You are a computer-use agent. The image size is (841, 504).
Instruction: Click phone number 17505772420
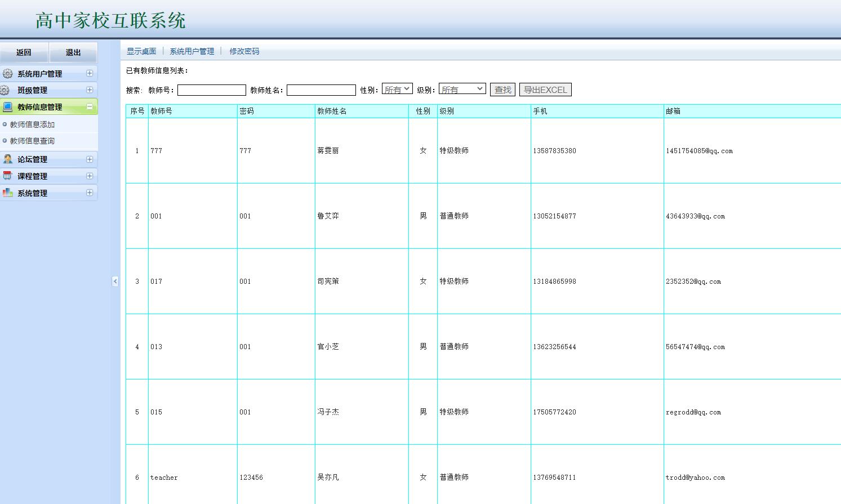pos(555,412)
